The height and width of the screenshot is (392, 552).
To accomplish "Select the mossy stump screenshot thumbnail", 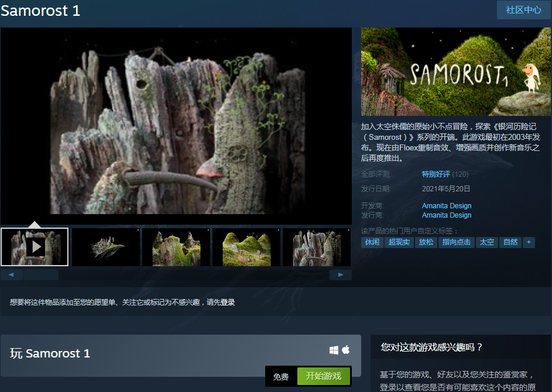I will point(176,247).
